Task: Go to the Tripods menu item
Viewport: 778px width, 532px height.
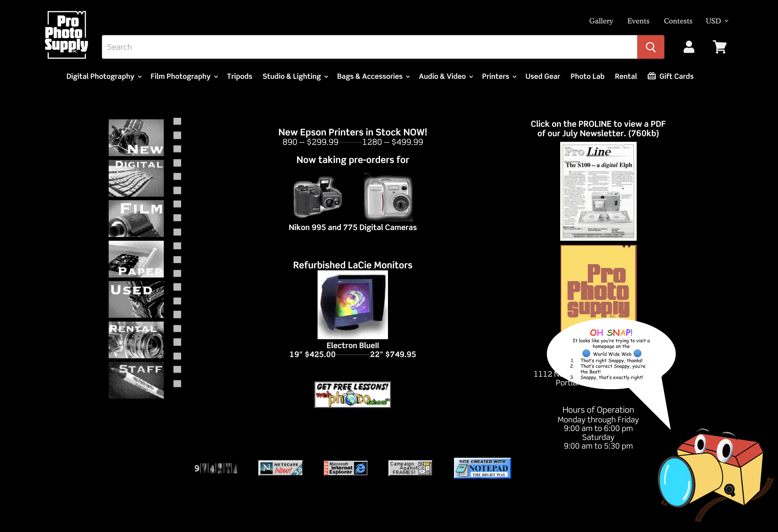Action: 239,76
